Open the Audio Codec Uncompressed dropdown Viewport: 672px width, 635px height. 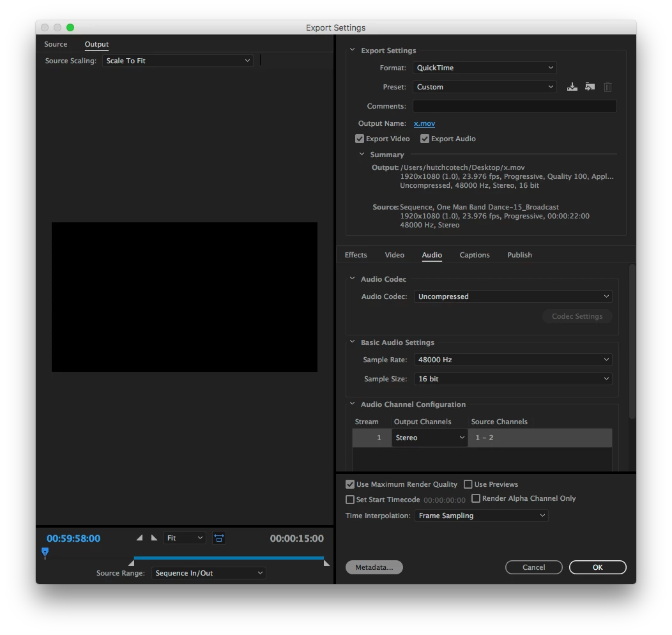(x=513, y=296)
